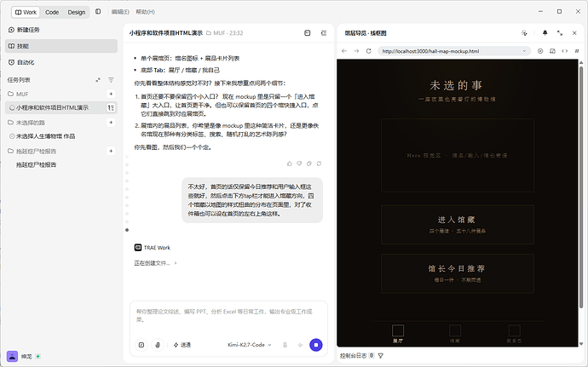588x367 pixels.
Task: Go forward in preview browser
Action: tap(356, 51)
